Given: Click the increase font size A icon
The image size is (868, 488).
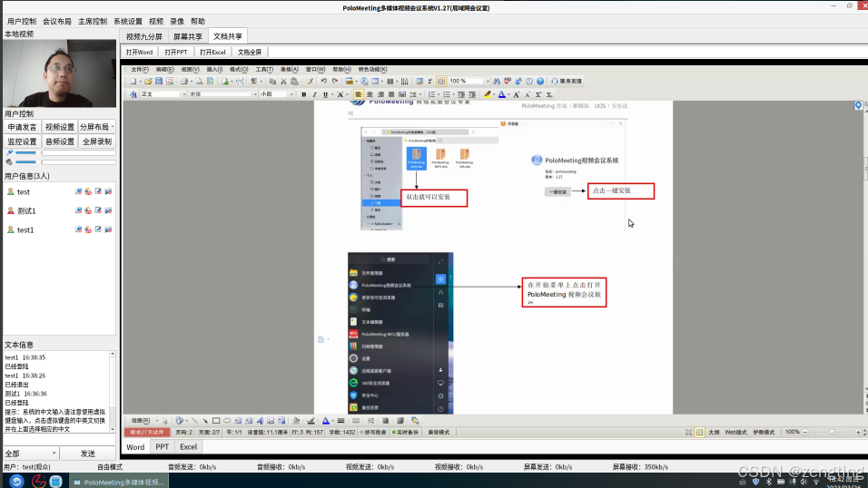Looking at the screenshot, I should (517, 94).
